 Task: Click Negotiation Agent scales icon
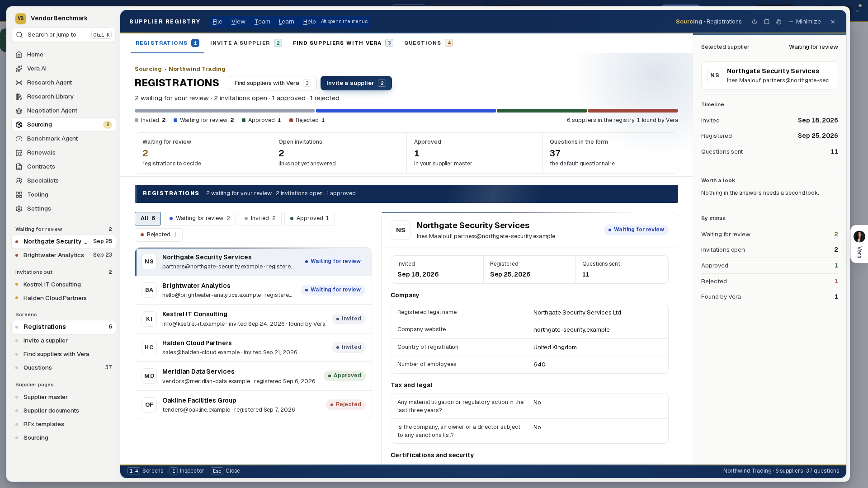pyautogui.click(x=19, y=111)
